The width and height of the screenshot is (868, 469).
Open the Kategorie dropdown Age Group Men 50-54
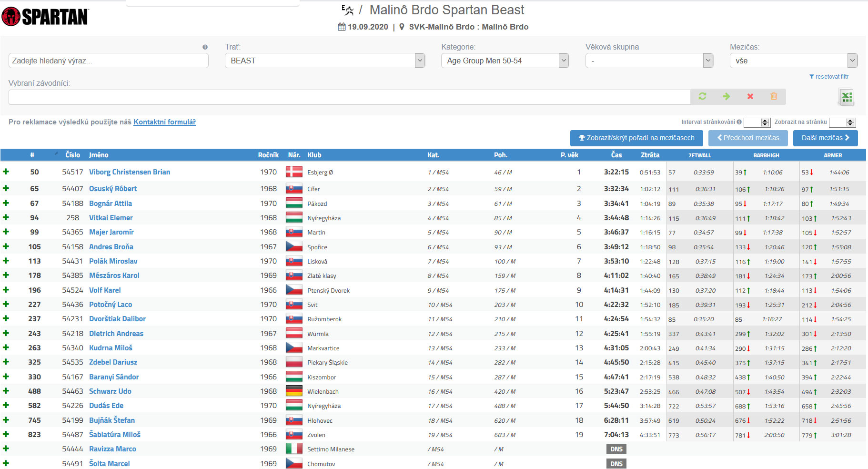pos(505,61)
